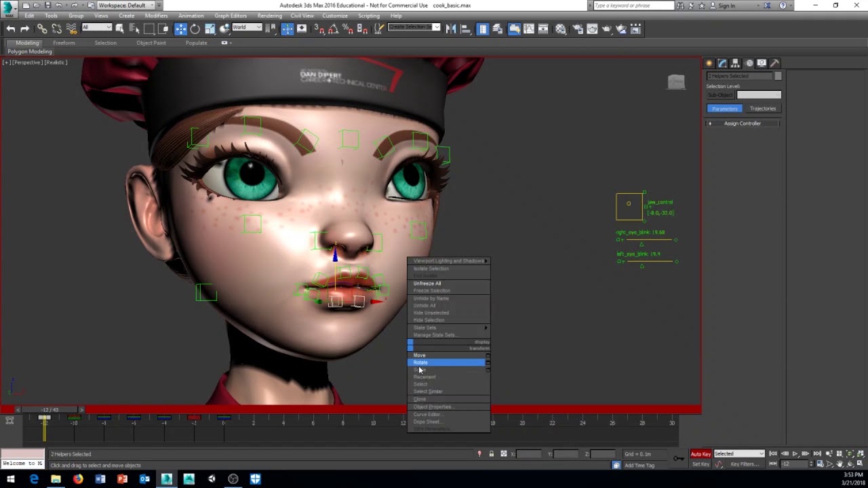The height and width of the screenshot is (488, 868).
Task: Open the Modify command panel tab
Action: coord(722,63)
